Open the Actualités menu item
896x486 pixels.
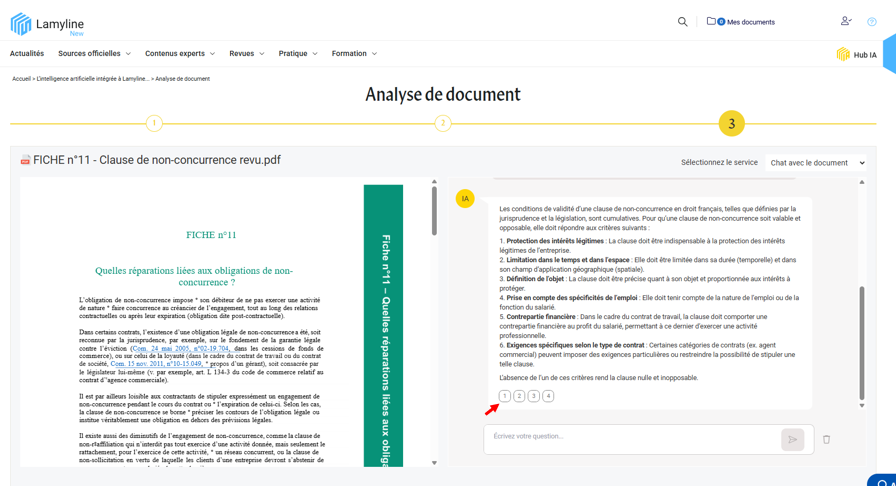tap(27, 54)
